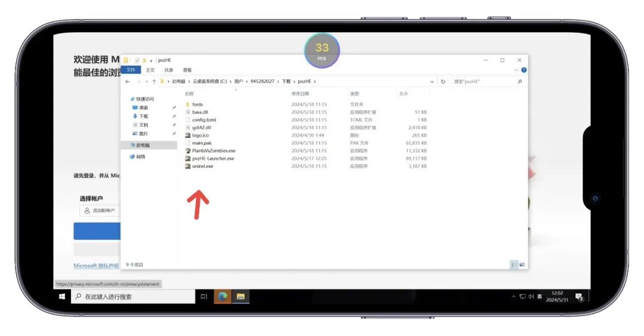The height and width of the screenshot is (336, 644).
Task: Sort files by 修改日期 column
Action: pyautogui.click(x=300, y=94)
